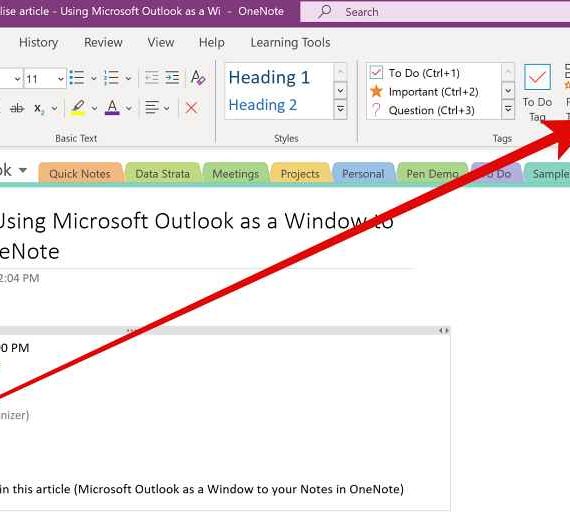Apply yellow text highlight
Image resolution: width=570 pixels, height=525 pixels.
pos(78,108)
